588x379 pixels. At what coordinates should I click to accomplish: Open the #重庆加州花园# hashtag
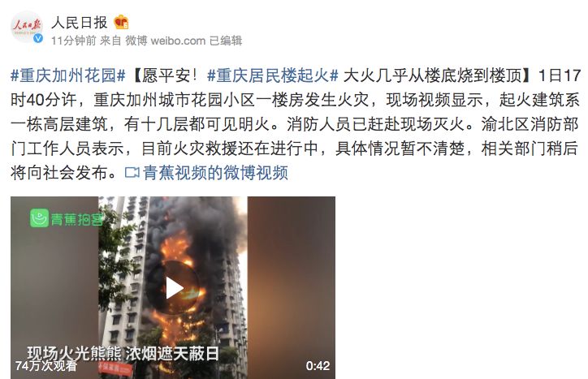click(68, 75)
